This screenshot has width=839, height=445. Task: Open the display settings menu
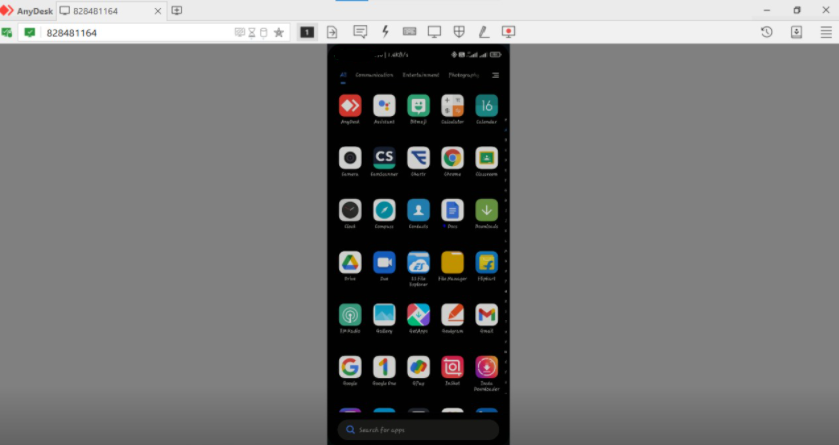pos(434,32)
